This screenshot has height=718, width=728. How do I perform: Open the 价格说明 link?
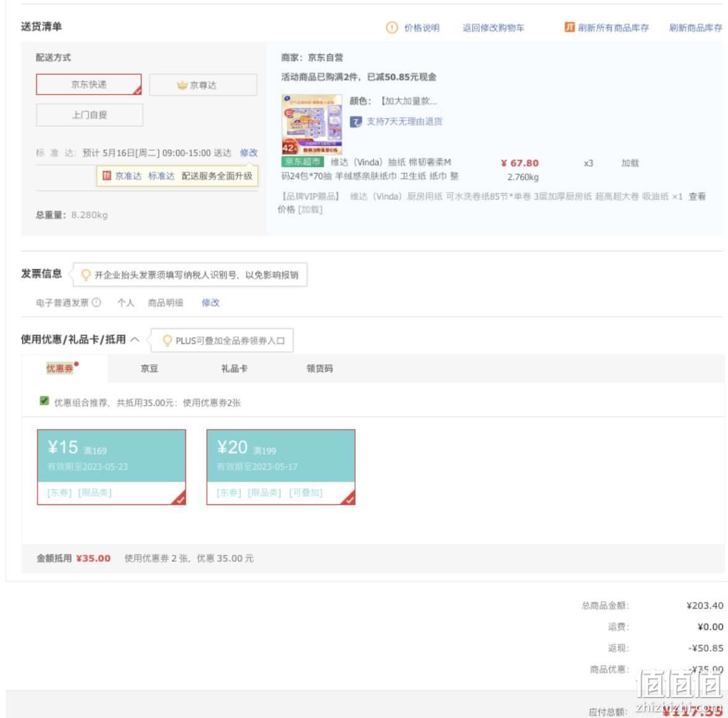[x=422, y=28]
